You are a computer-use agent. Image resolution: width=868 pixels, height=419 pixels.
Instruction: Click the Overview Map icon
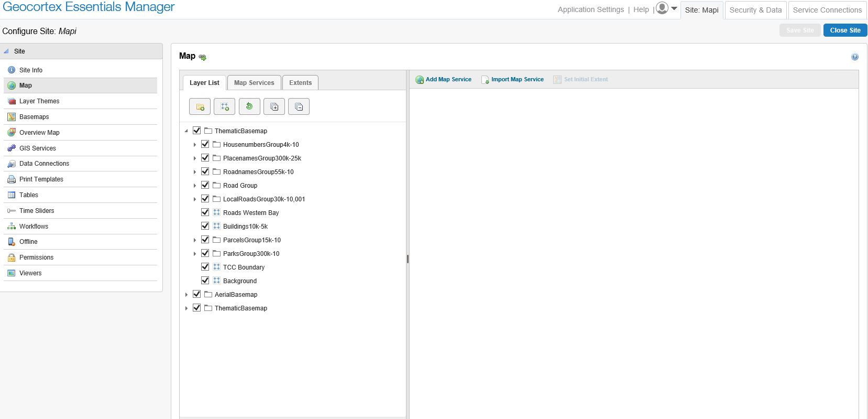tap(12, 133)
